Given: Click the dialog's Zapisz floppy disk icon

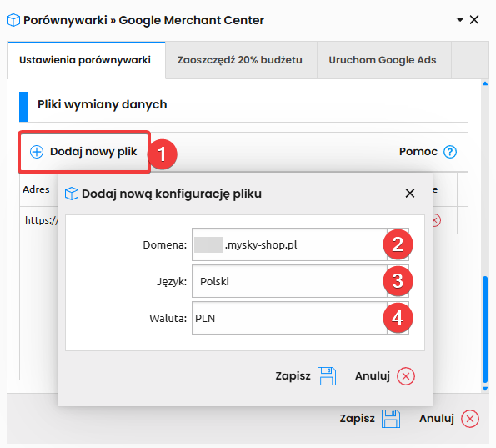Looking at the screenshot, I should (x=327, y=376).
